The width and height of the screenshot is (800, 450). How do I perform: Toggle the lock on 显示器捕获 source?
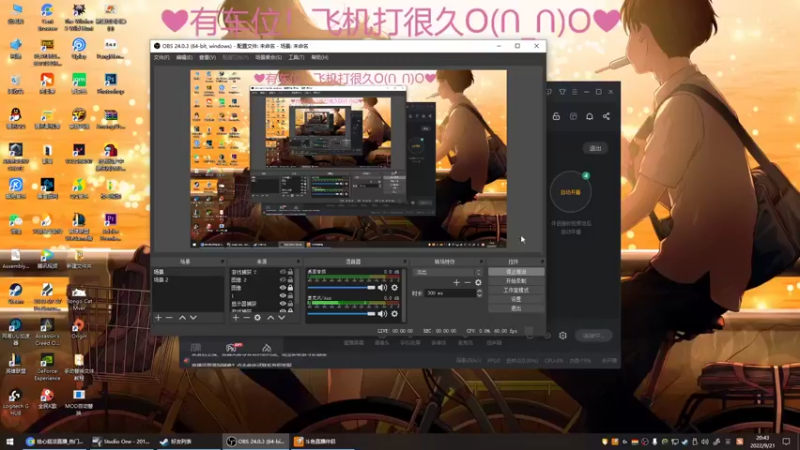290,304
